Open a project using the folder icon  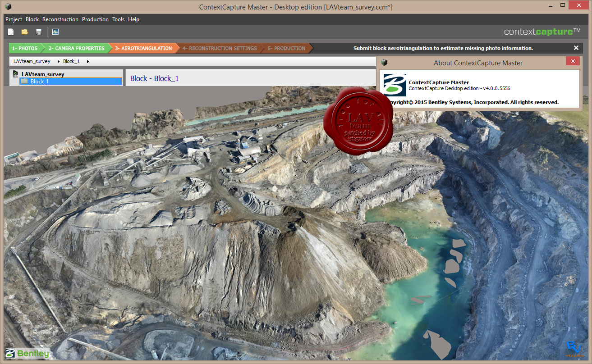pyautogui.click(x=25, y=32)
